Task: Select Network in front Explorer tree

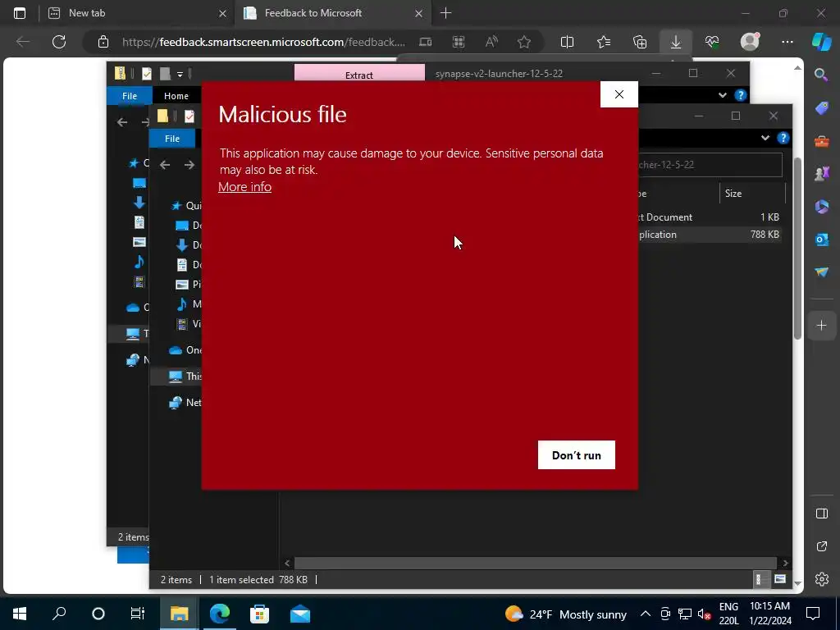Action: 185,402
